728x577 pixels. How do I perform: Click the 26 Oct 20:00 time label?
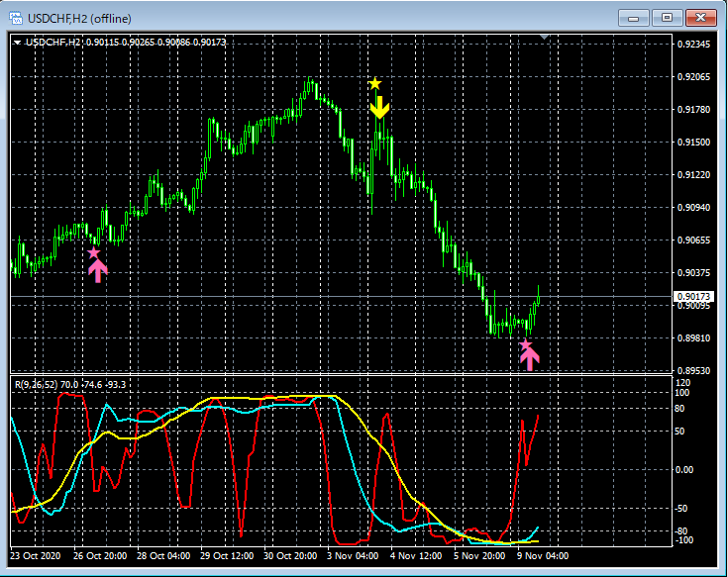click(100, 555)
